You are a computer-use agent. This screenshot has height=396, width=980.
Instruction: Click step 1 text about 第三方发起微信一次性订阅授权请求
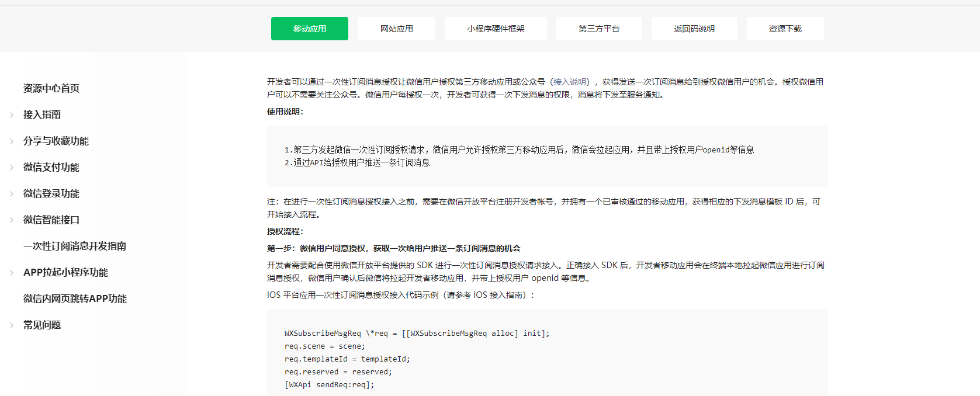click(x=519, y=150)
